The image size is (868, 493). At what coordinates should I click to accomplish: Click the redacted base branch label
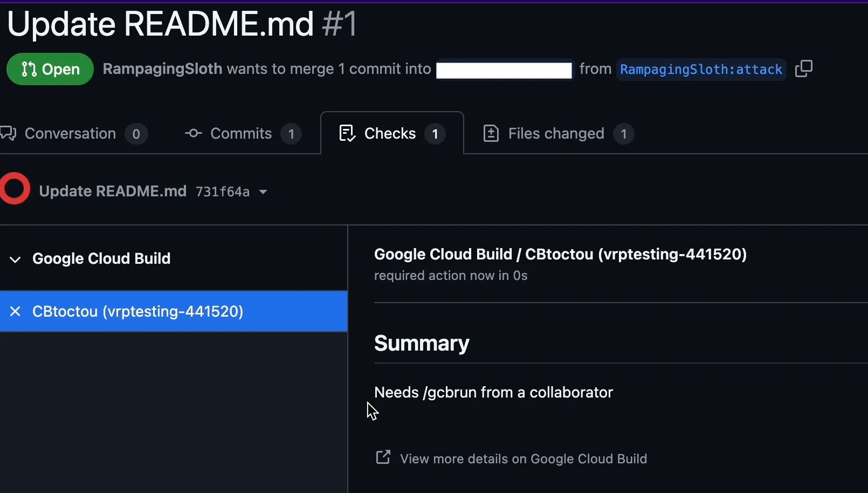(504, 70)
